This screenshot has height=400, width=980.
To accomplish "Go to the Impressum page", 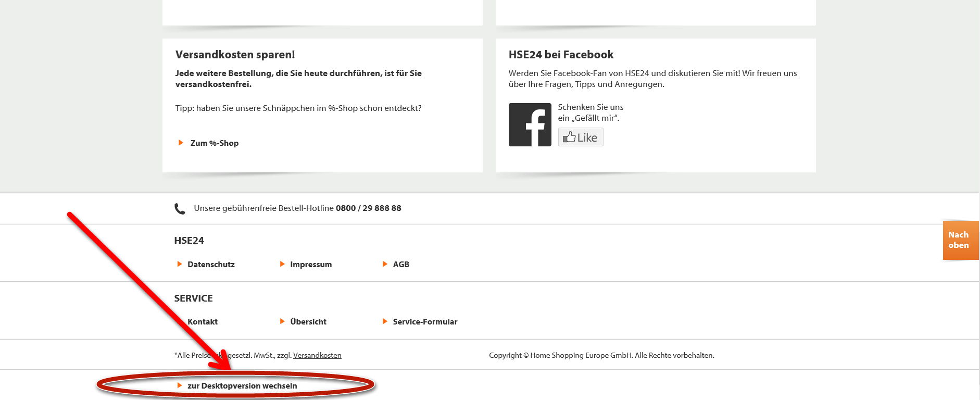I will pos(310,265).
